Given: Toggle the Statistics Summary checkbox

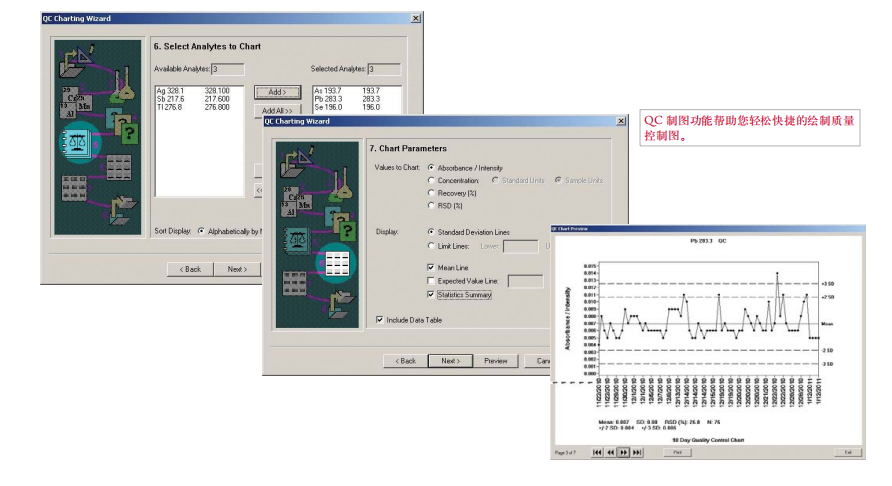Looking at the screenshot, I should (x=431, y=295).
